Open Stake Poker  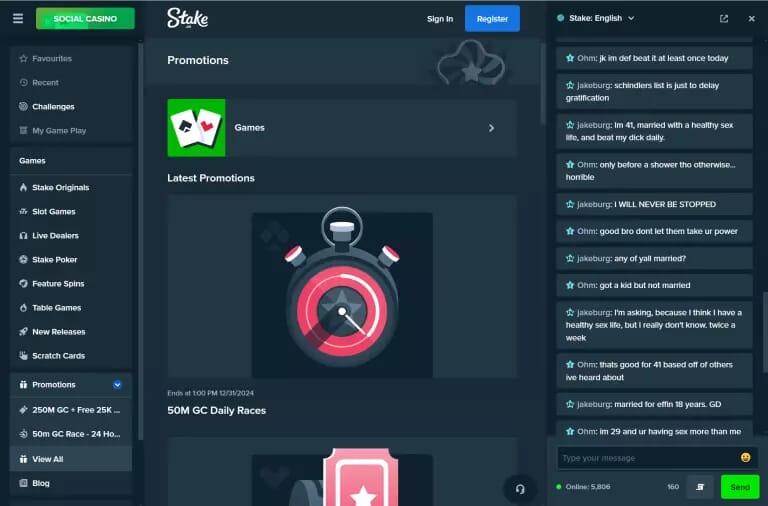[71, 259]
